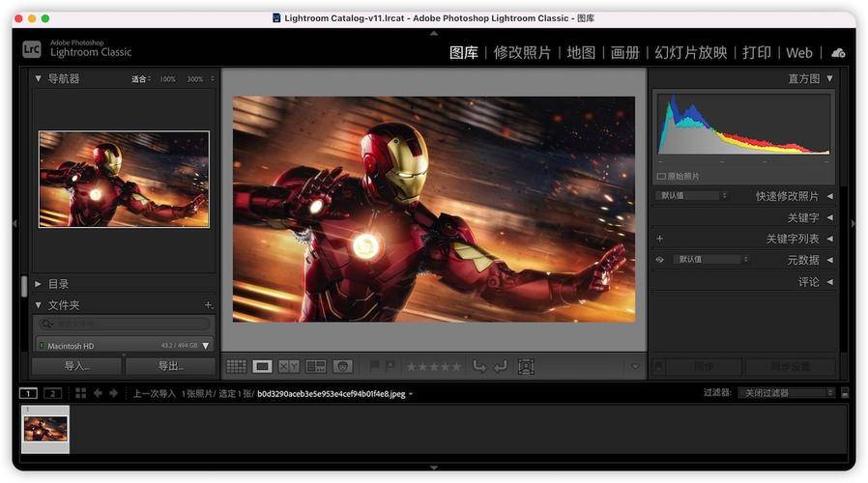Screen dimensions: 868x483
Task: Toggle the metadata eye icon
Action: (660, 260)
